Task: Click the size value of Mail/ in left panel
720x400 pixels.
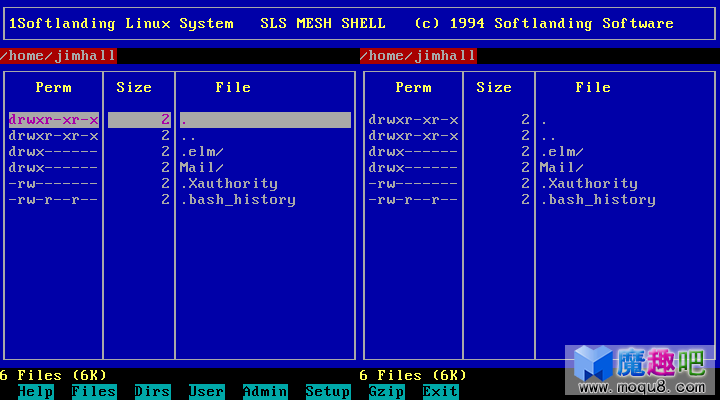Action: tap(166, 168)
